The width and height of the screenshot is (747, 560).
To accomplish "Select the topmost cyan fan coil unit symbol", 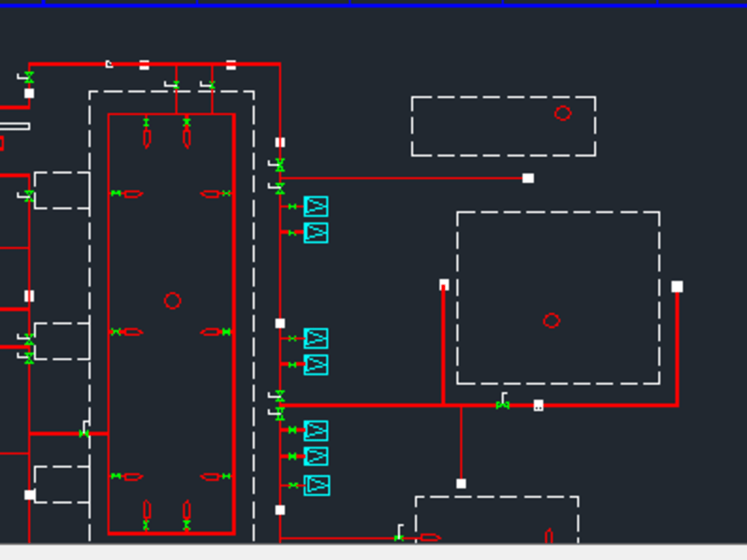I will pos(316,207).
